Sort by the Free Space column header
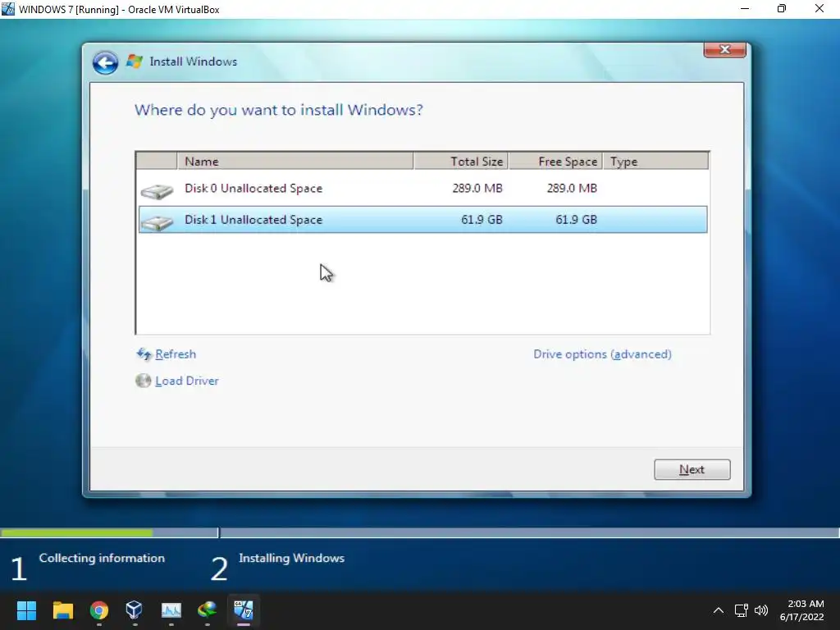 555,162
